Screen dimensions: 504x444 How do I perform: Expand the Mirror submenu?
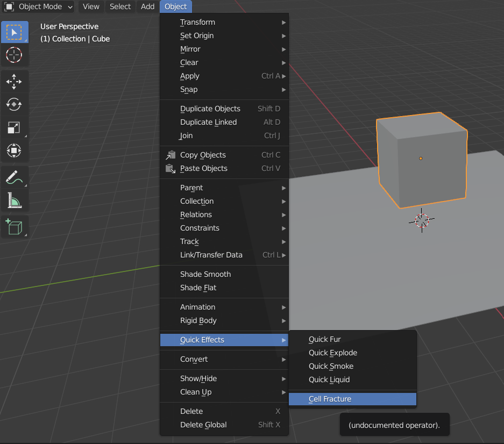pyautogui.click(x=224, y=49)
